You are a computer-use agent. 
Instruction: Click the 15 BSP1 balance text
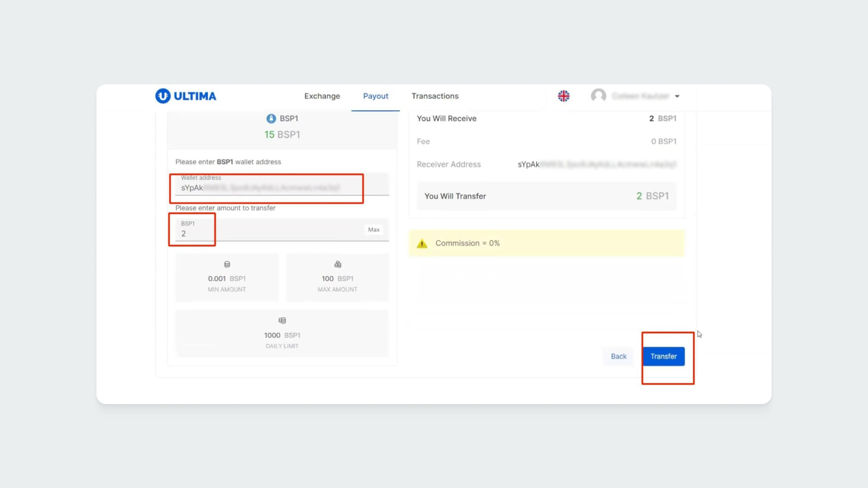pyautogui.click(x=282, y=135)
